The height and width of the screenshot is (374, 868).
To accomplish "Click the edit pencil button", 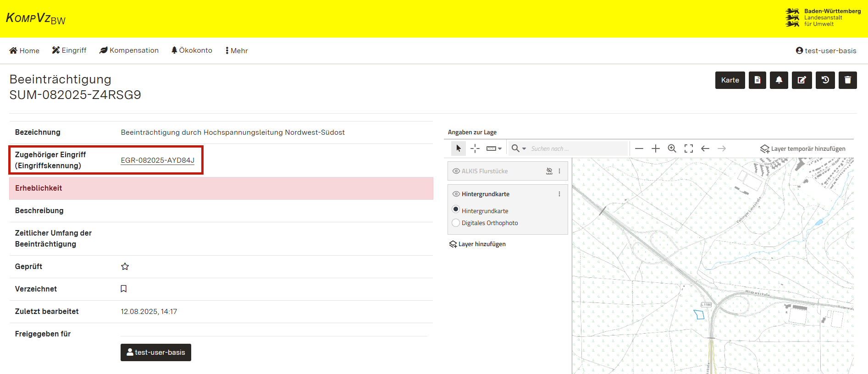I will pyautogui.click(x=802, y=80).
